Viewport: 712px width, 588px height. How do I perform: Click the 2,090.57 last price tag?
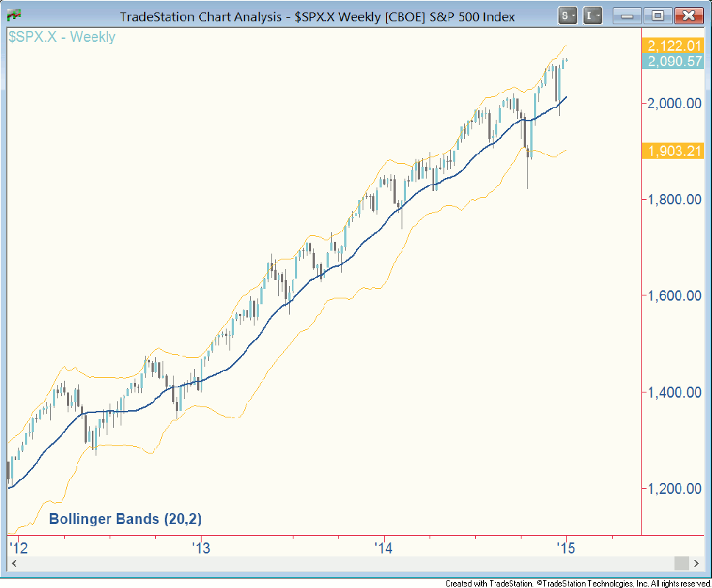coord(673,62)
